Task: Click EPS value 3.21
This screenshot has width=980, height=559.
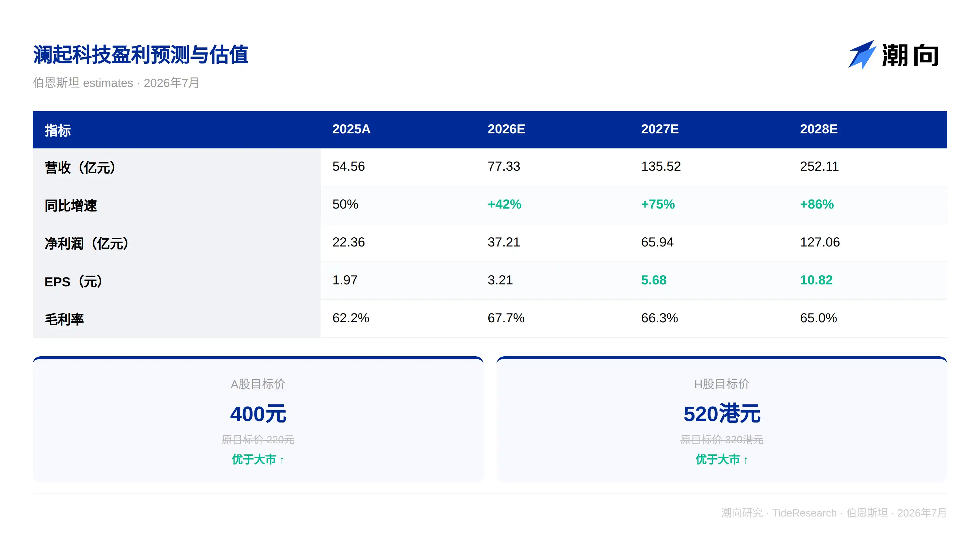Action: (x=500, y=280)
